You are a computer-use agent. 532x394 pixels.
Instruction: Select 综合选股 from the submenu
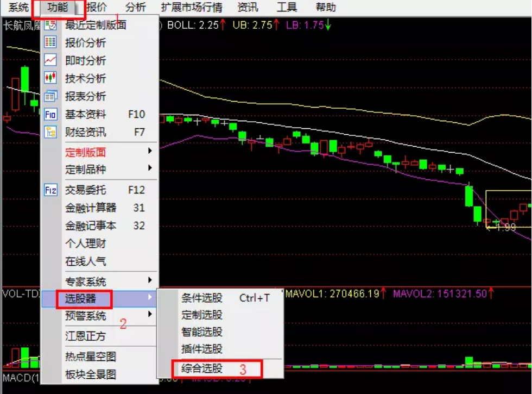tap(202, 368)
